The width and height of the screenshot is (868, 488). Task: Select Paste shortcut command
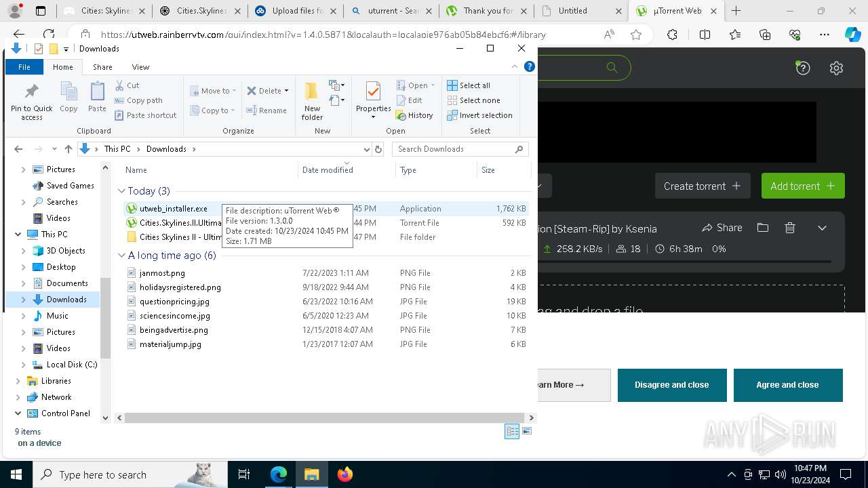tap(145, 115)
